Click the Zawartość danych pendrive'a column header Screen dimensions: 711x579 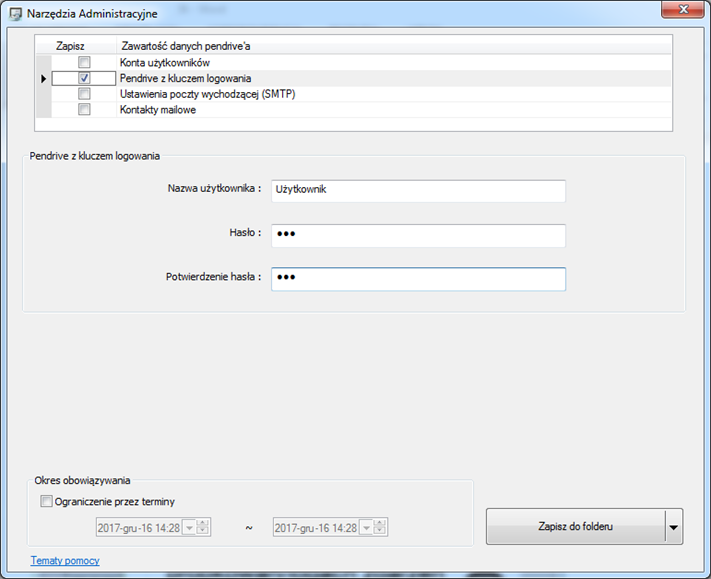394,46
